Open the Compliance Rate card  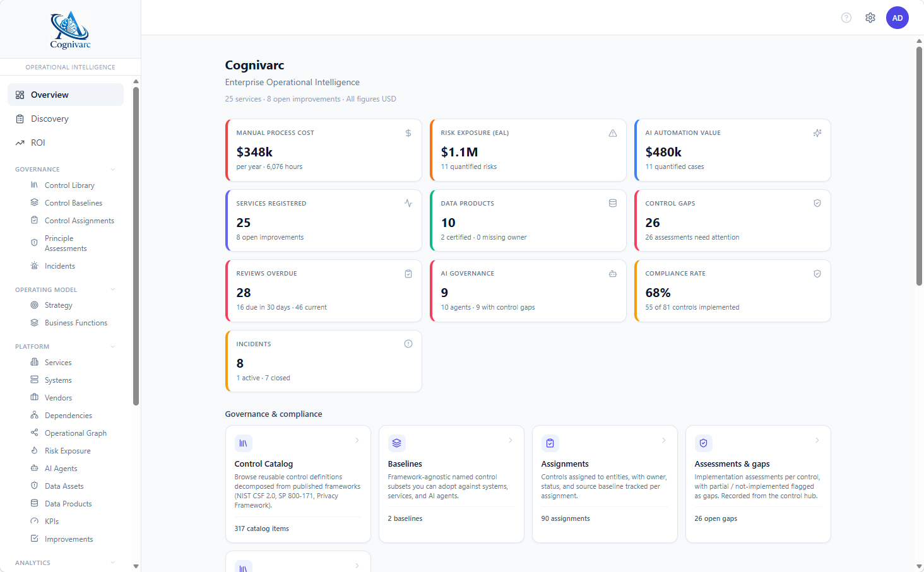(x=732, y=291)
